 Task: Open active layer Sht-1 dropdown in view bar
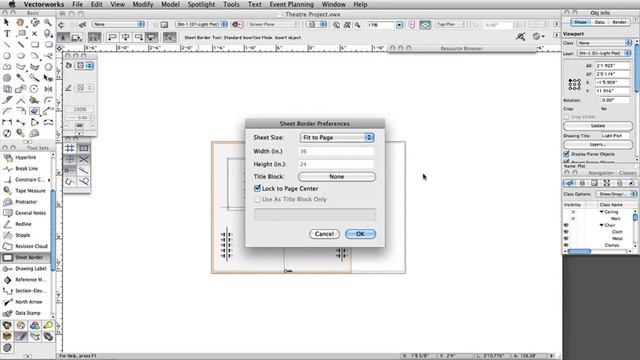202,24
